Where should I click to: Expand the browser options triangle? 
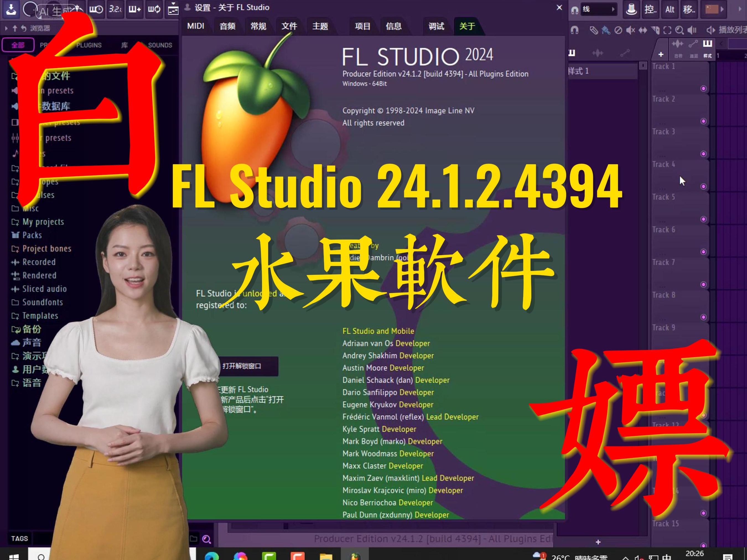point(6,28)
